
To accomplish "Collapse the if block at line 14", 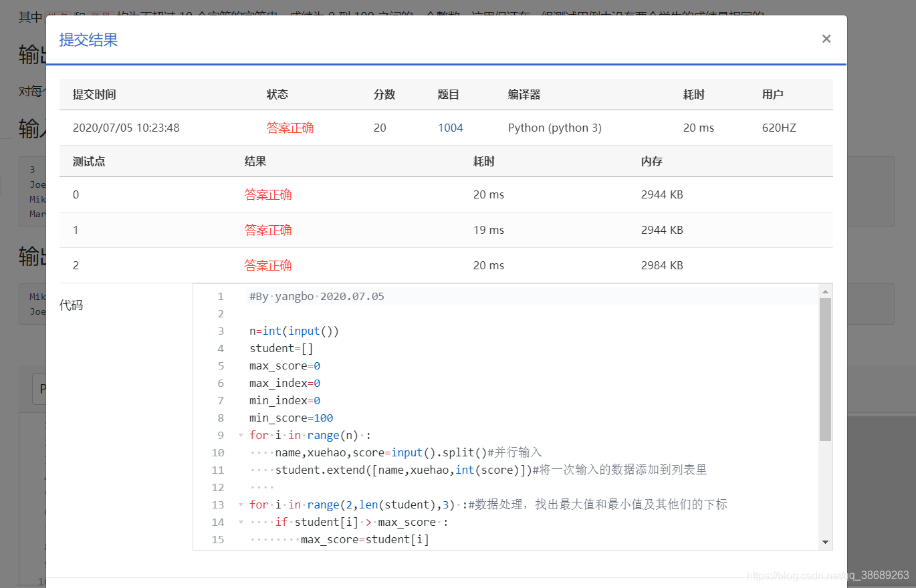I will [x=241, y=522].
